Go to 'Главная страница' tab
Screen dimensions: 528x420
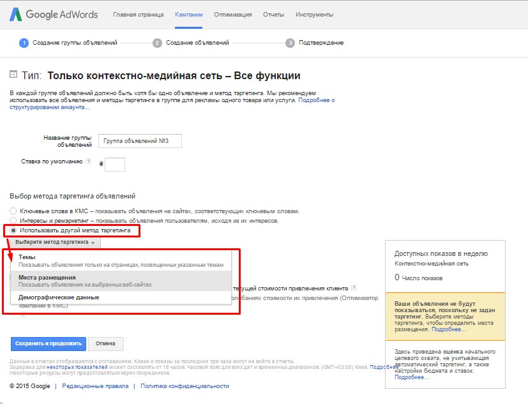(139, 15)
